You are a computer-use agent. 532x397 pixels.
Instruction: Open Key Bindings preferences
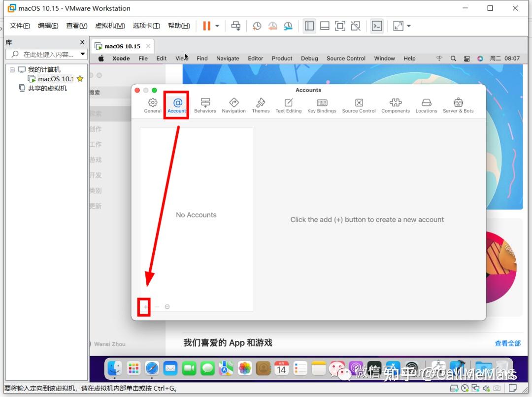click(322, 105)
